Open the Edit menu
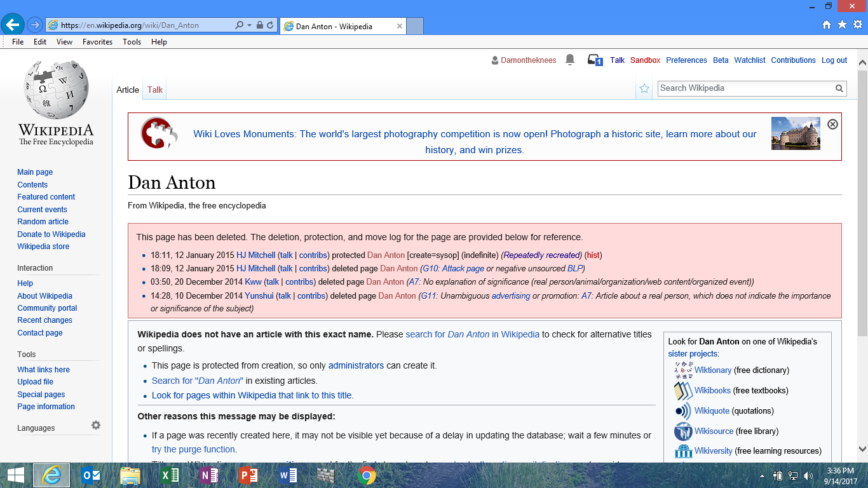 coord(40,42)
